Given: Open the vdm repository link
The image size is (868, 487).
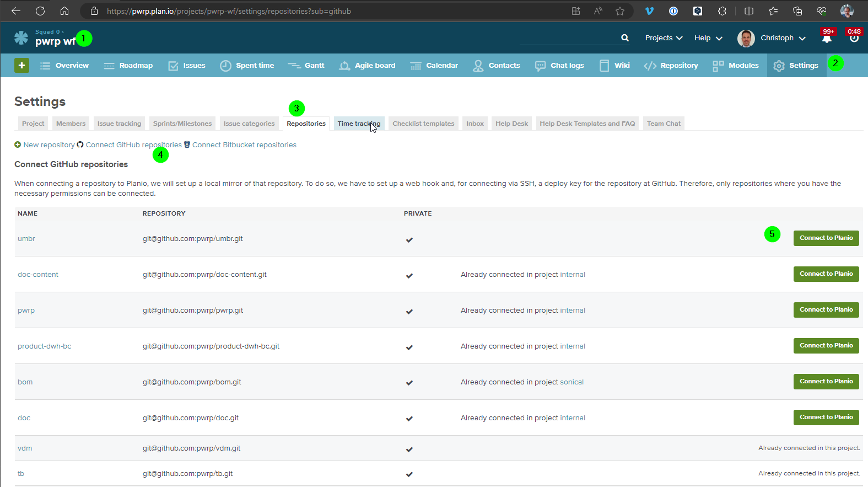Looking at the screenshot, I should (x=25, y=448).
